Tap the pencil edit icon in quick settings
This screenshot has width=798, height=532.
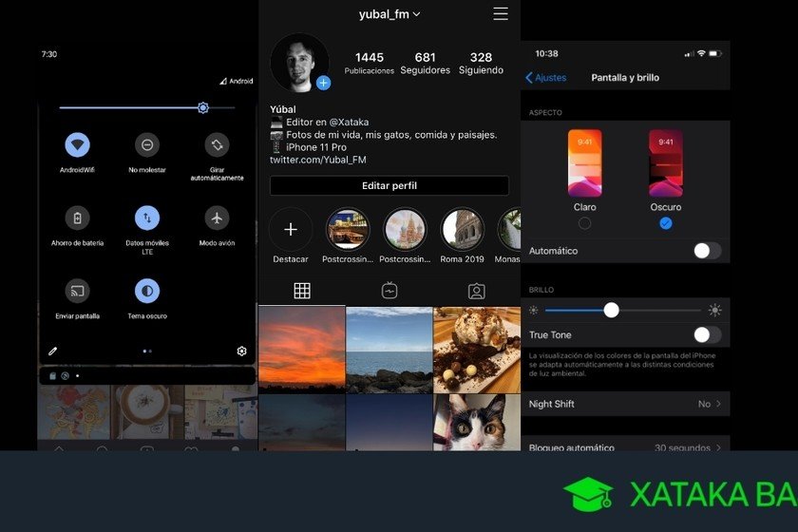[x=53, y=351]
